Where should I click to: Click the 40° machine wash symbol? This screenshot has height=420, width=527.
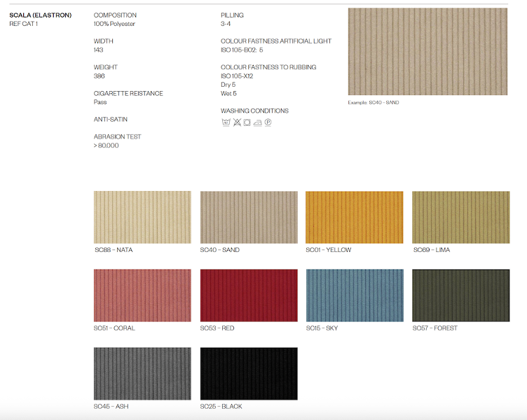click(x=226, y=122)
